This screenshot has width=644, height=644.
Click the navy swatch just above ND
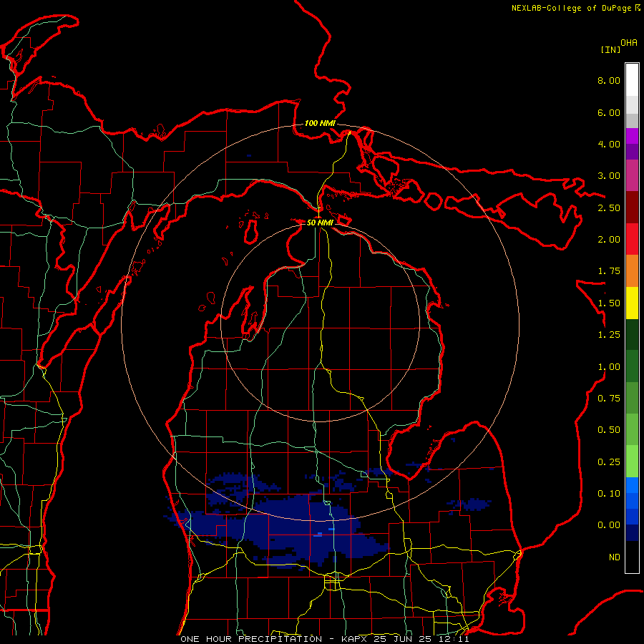[632, 533]
